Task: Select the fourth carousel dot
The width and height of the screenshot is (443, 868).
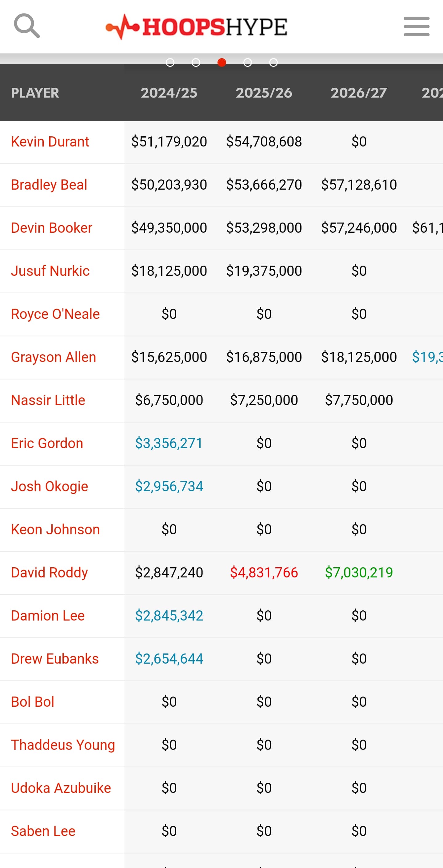Action: pyautogui.click(x=248, y=63)
